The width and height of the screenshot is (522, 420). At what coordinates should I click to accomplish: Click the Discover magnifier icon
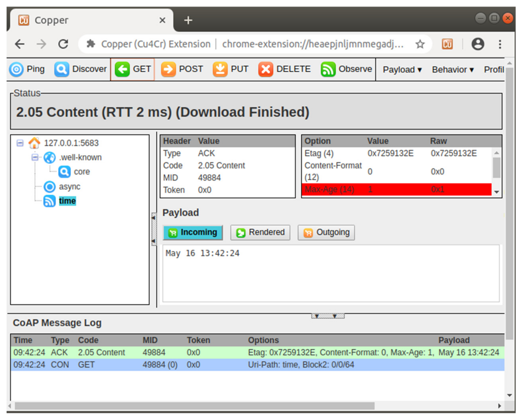click(62, 69)
